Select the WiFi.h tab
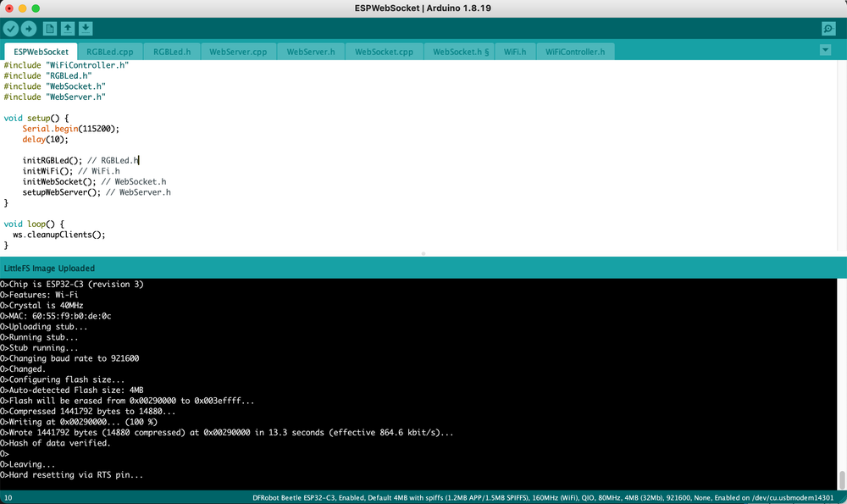 pos(515,52)
